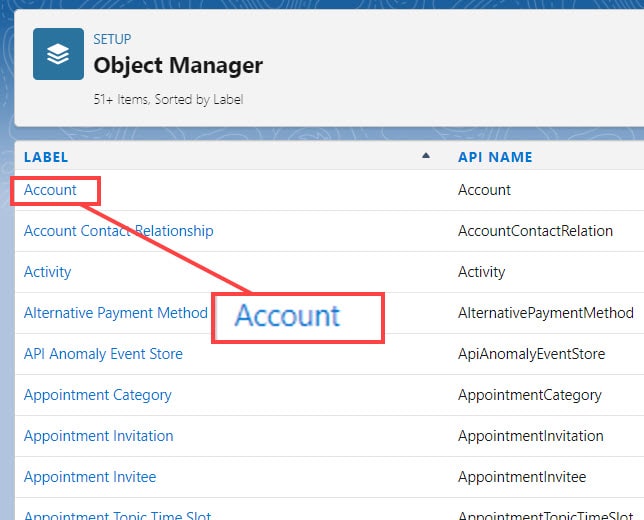Select API name 'AppointmentInvitee'
Image resolution: width=644 pixels, height=520 pixels.
click(522, 477)
